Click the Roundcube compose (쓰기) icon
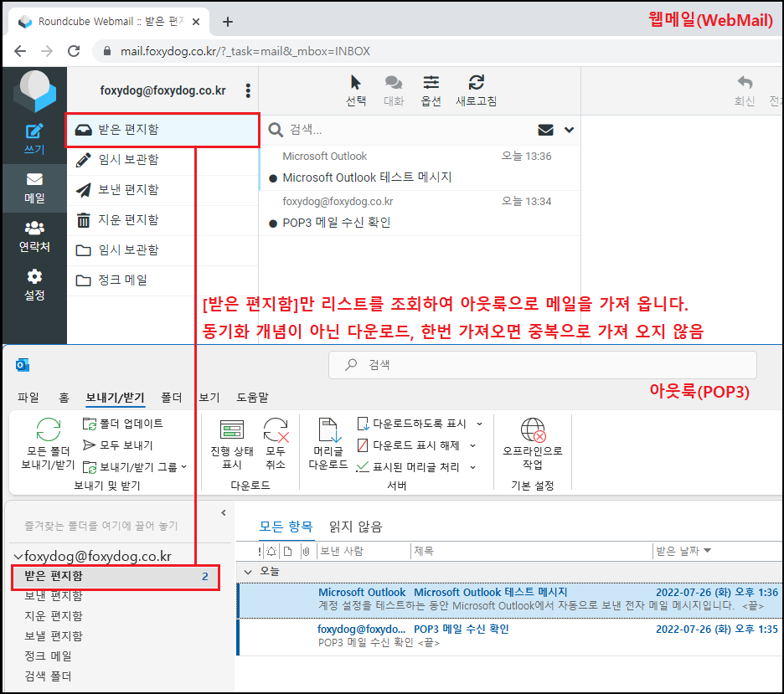The image size is (784, 694). (34, 138)
